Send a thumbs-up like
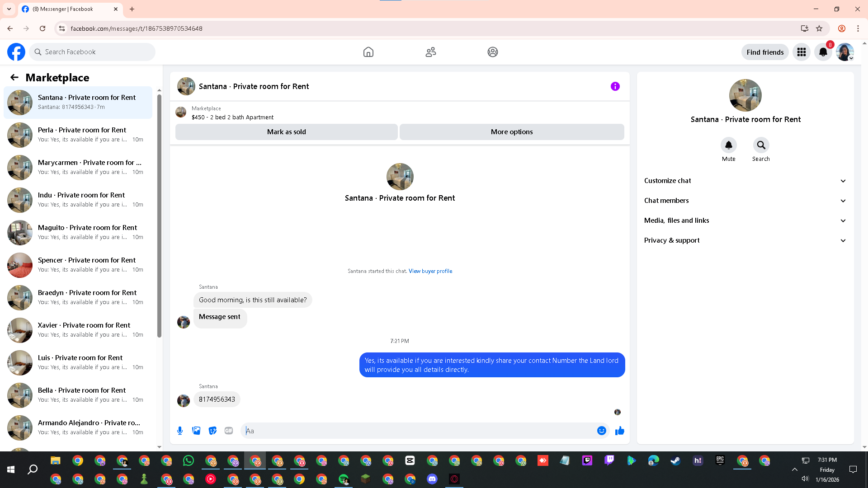Screen dimensions: 868x488 [619, 431]
